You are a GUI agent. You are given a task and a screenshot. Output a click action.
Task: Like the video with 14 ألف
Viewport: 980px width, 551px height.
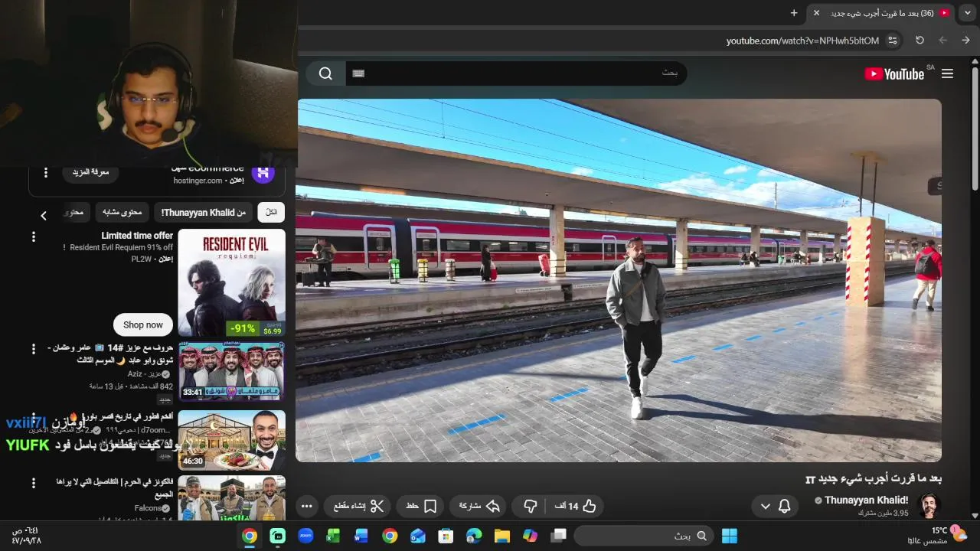pyautogui.click(x=575, y=506)
